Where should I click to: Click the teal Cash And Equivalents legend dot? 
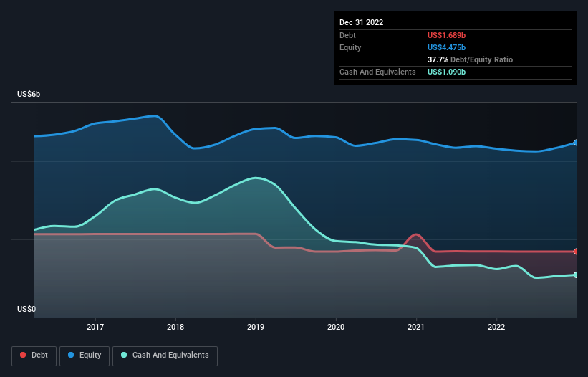124,355
